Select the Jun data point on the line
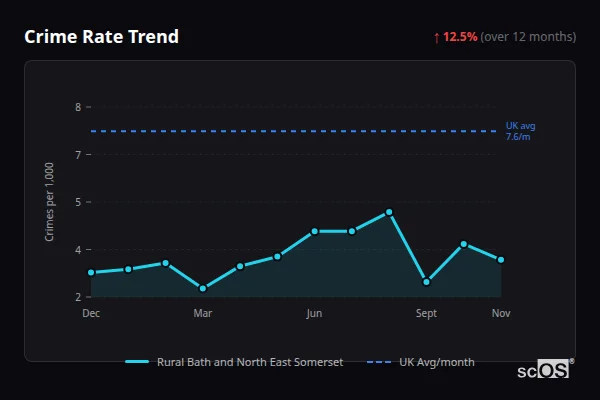The image size is (600, 400). (315, 231)
